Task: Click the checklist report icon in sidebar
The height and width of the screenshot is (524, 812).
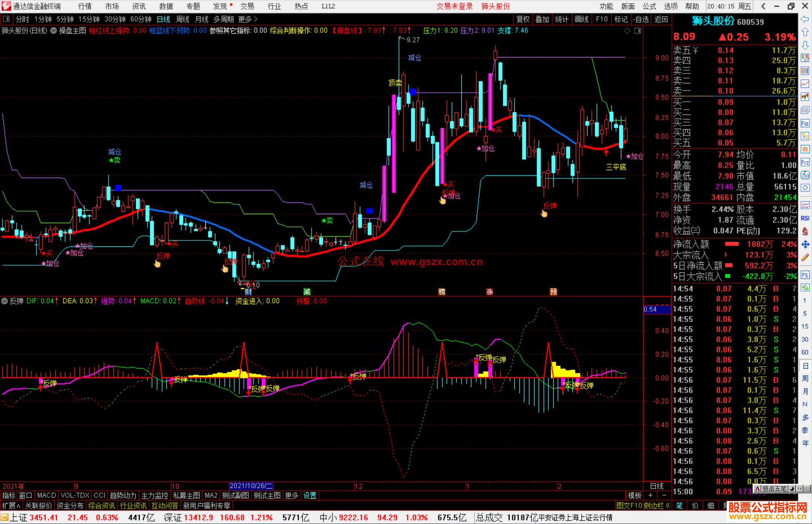Action: [805, 58]
